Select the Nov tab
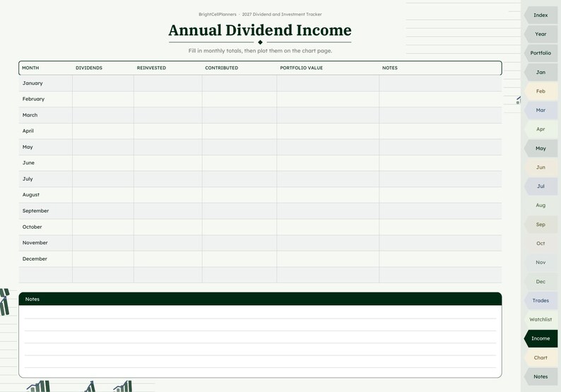The image size is (561, 392). click(541, 263)
